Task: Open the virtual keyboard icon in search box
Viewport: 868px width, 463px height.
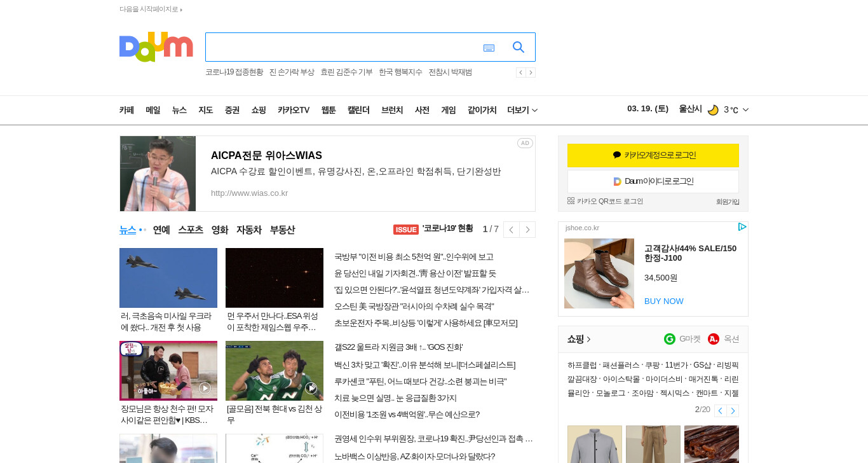Action: (489, 48)
